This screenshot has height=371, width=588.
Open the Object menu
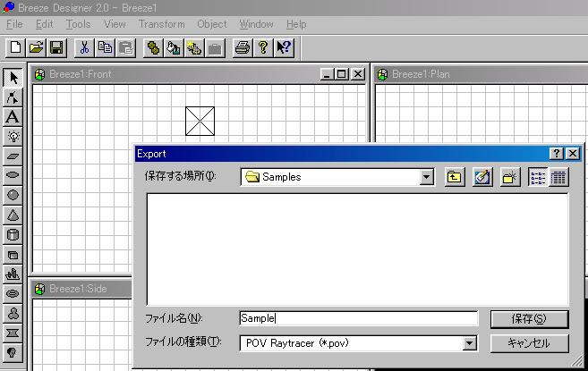(212, 24)
